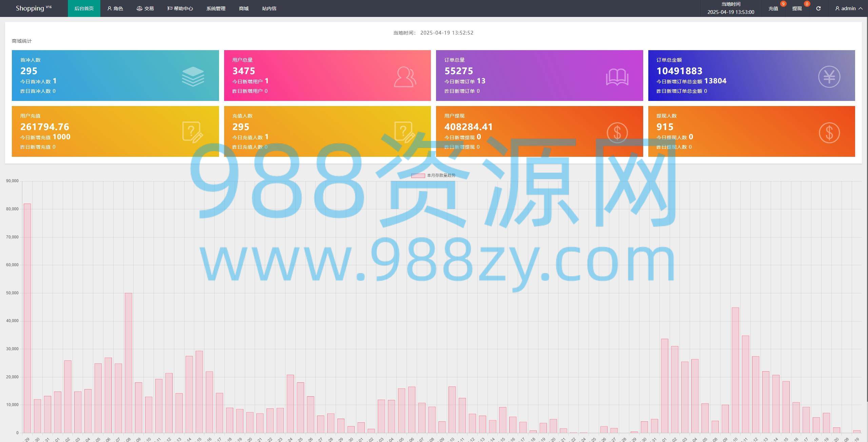The height and width of the screenshot is (442, 868).
Task: Click the users icon in 用户总量 card
Action: pos(405,77)
